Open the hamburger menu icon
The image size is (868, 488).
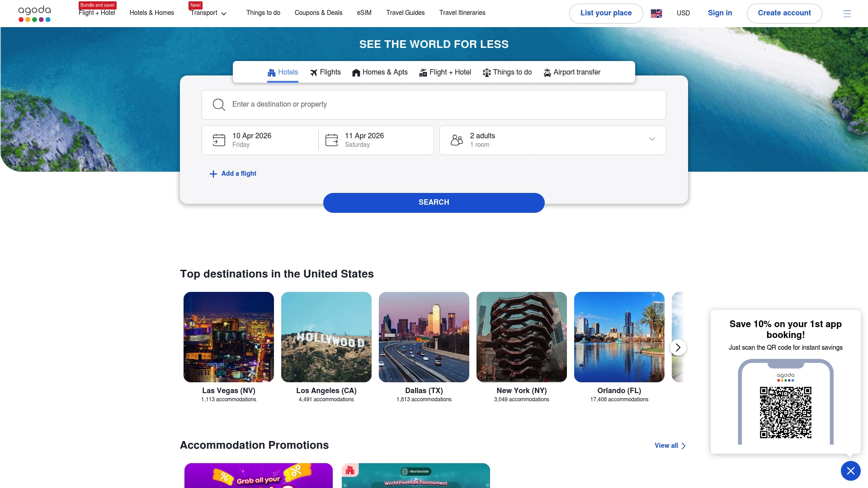[x=846, y=13]
